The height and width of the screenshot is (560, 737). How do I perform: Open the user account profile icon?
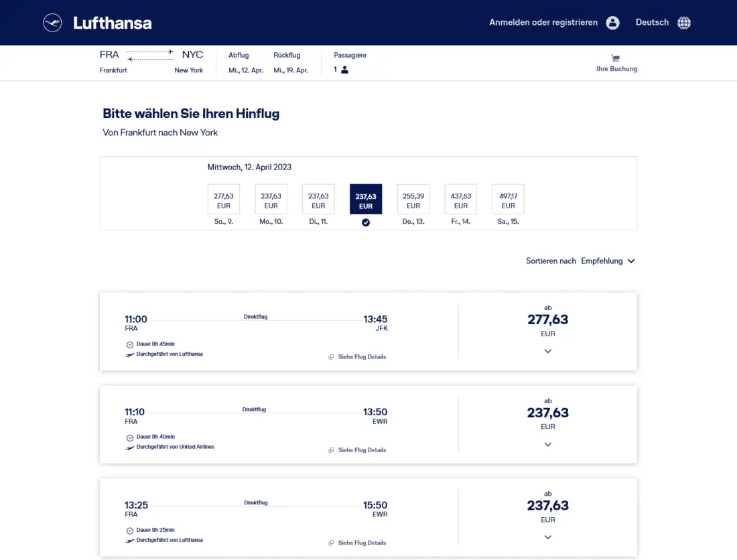[612, 23]
